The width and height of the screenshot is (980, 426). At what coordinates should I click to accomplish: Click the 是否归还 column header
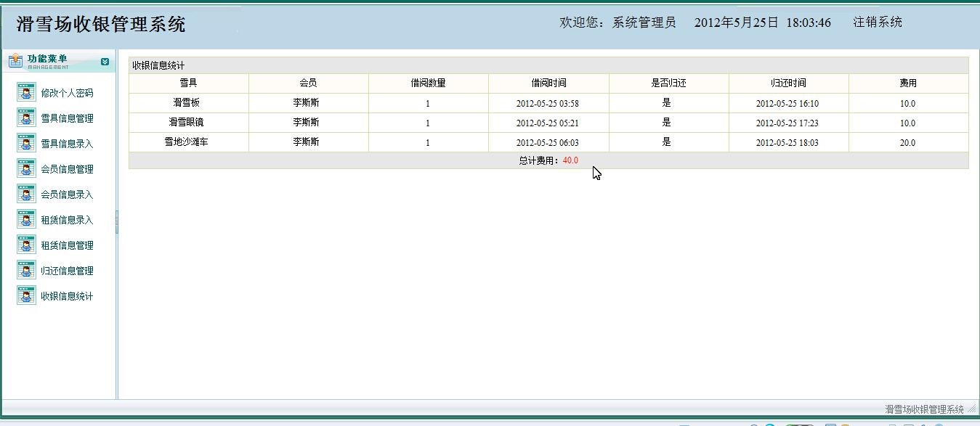(x=669, y=83)
